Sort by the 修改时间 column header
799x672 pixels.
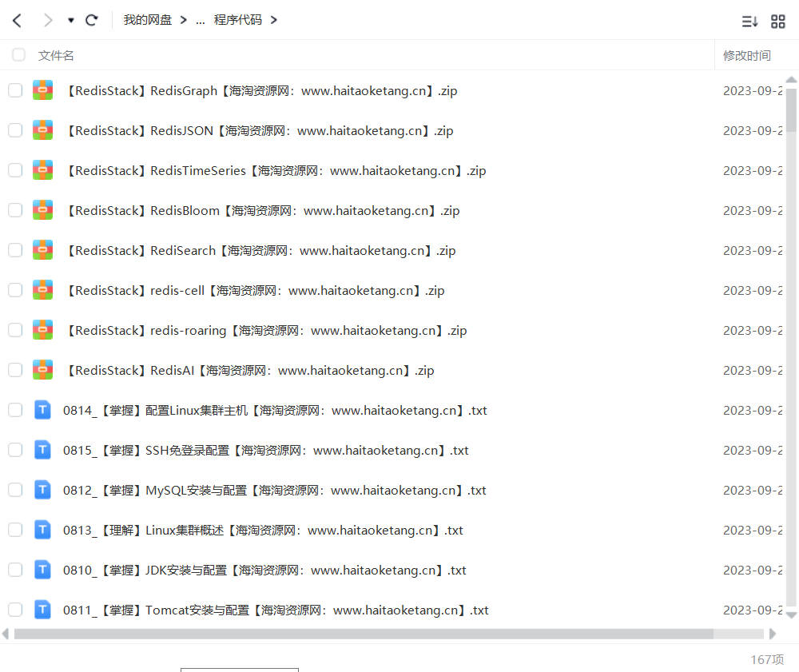pyautogui.click(x=746, y=55)
